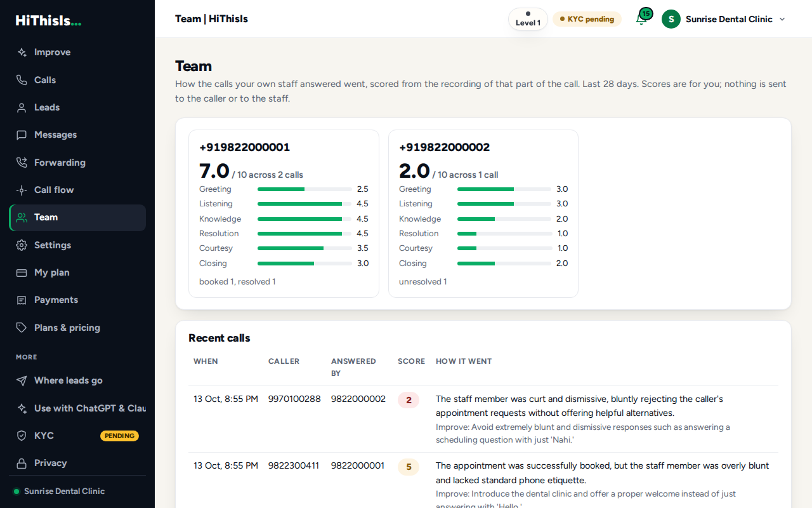Click the Improve sparkle icon in sidebar
The width and height of the screenshot is (812, 508).
(x=22, y=53)
